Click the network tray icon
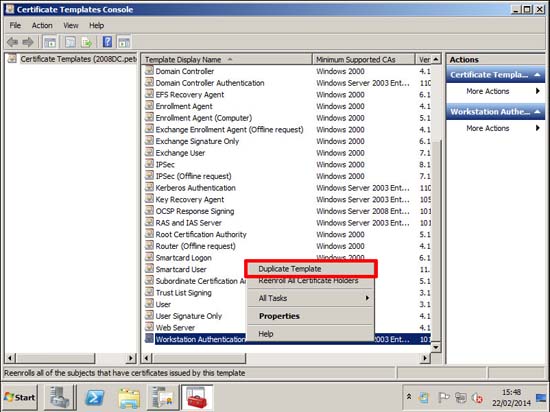The width and height of the screenshot is (550, 412). [460, 397]
